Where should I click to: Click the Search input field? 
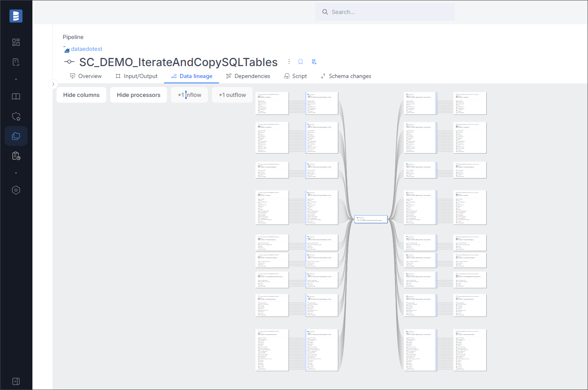tap(385, 12)
